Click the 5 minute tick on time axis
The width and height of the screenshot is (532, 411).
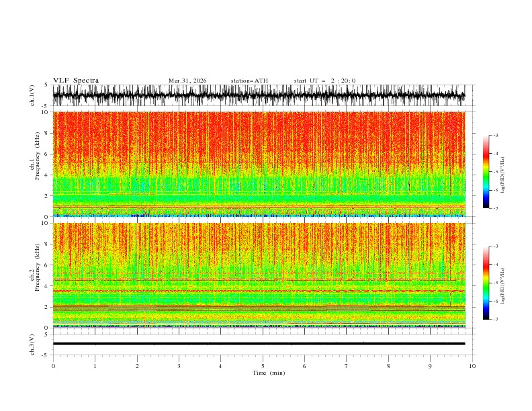point(263,366)
